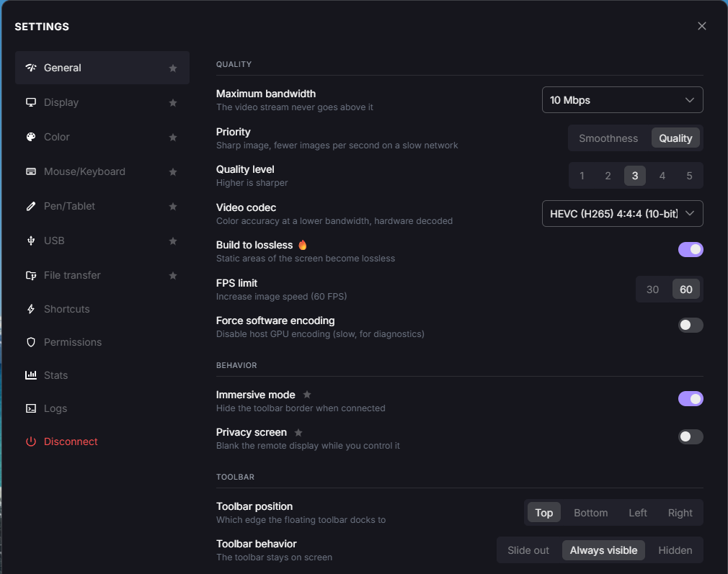Image resolution: width=728 pixels, height=574 pixels.
Task: Set Quality level to 5
Action: [689, 176]
